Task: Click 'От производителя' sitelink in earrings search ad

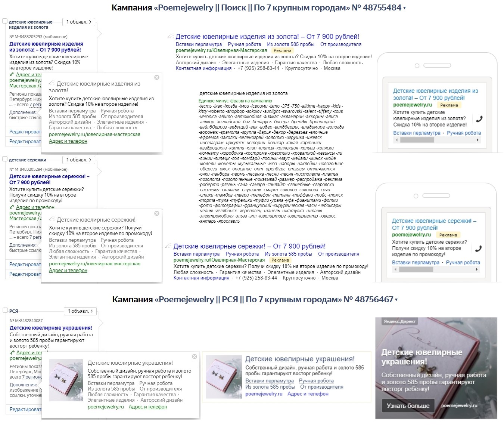Action: click(339, 254)
